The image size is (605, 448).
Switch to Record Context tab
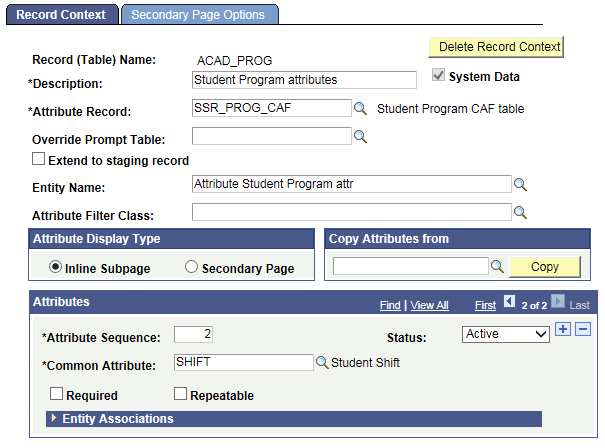coord(62,15)
